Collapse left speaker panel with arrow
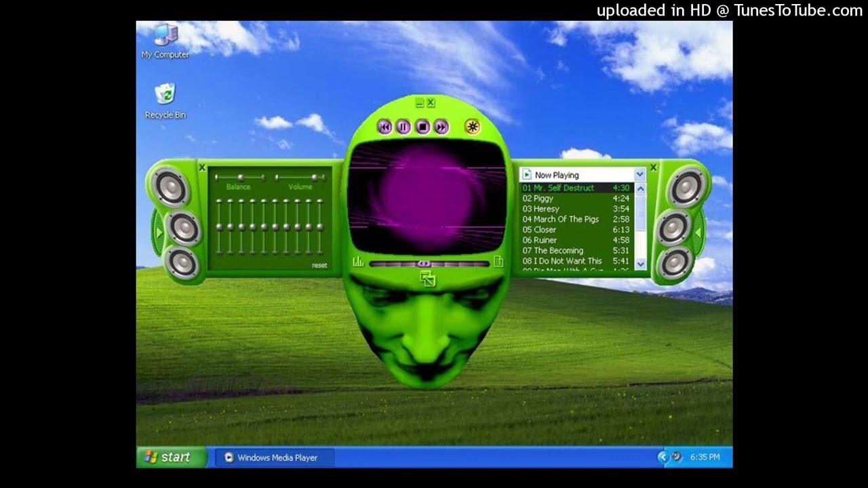This screenshot has height=488, width=868. click(x=159, y=232)
